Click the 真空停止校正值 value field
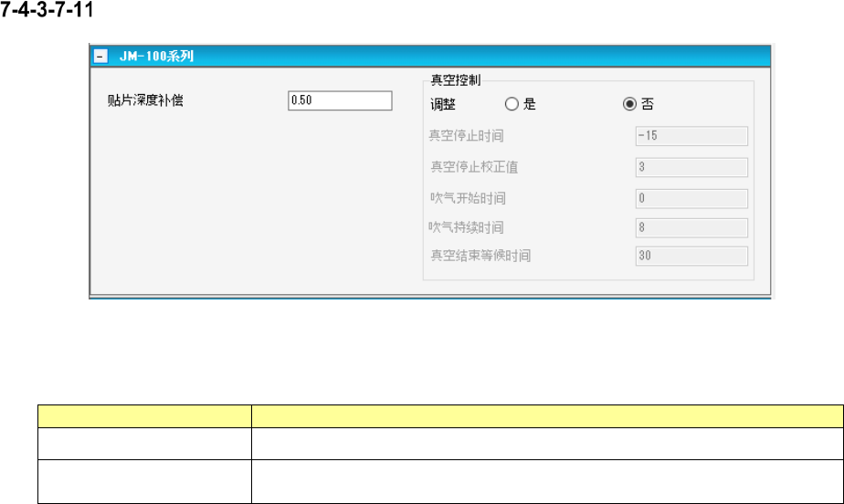The image size is (844, 504). tap(691, 167)
